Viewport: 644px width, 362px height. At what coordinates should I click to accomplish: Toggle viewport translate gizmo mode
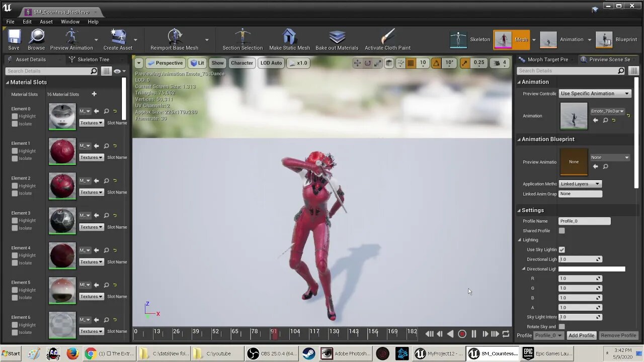pyautogui.click(x=357, y=63)
